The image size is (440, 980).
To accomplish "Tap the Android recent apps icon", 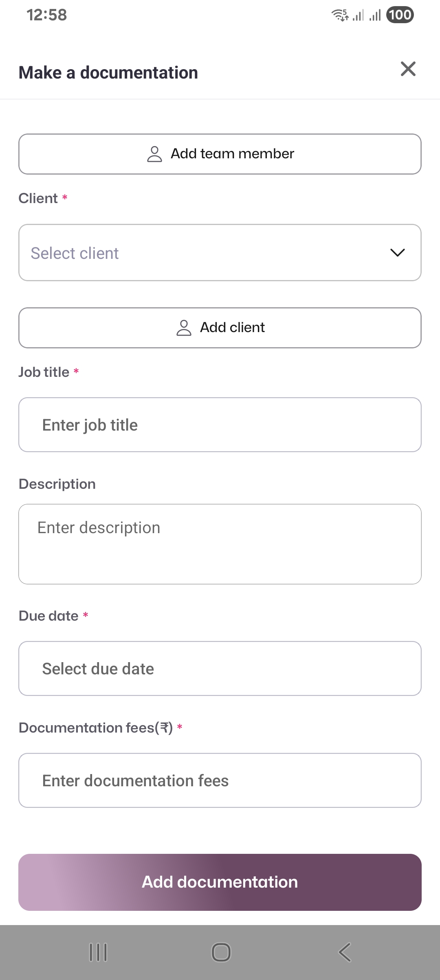I will point(98,952).
